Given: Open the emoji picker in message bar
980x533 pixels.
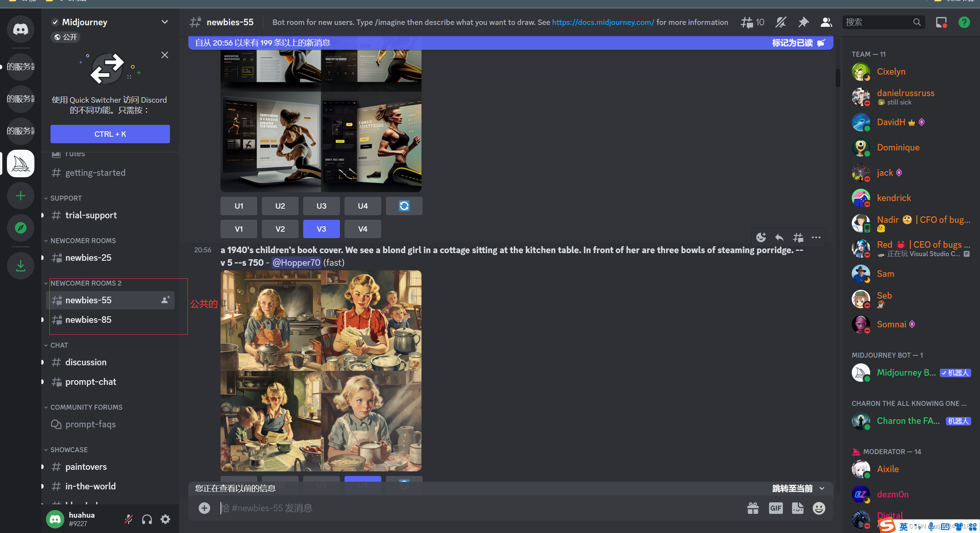Looking at the screenshot, I should (819, 508).
